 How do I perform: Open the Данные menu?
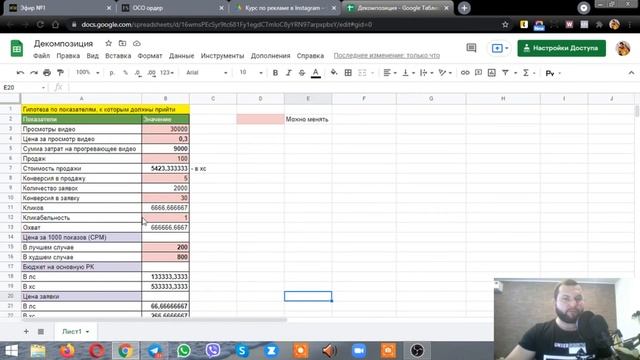pos(181,56)
